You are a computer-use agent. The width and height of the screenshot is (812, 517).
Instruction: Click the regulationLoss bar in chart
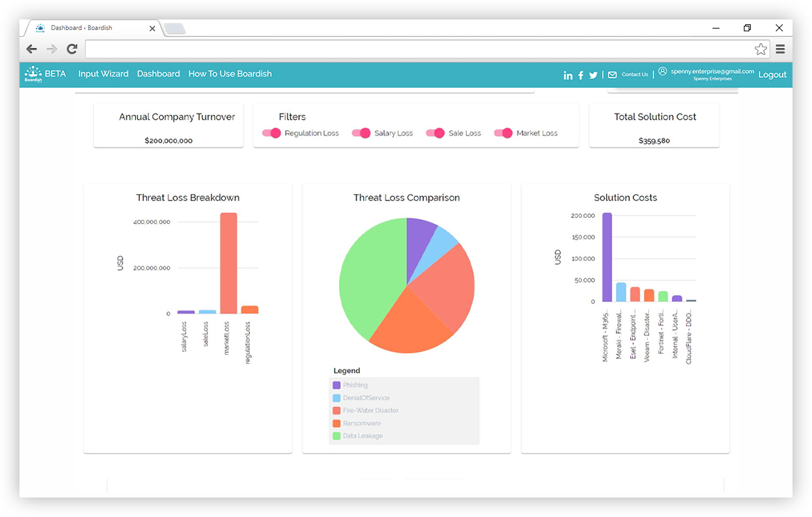pyautogui.click(x=250, y=310)
